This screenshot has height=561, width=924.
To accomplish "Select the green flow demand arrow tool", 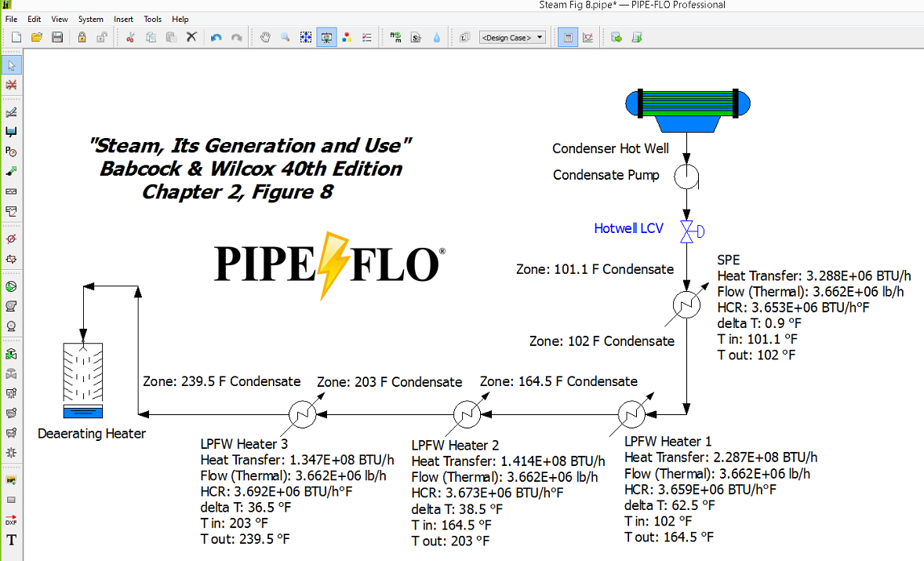I will (x=11, y=172).
